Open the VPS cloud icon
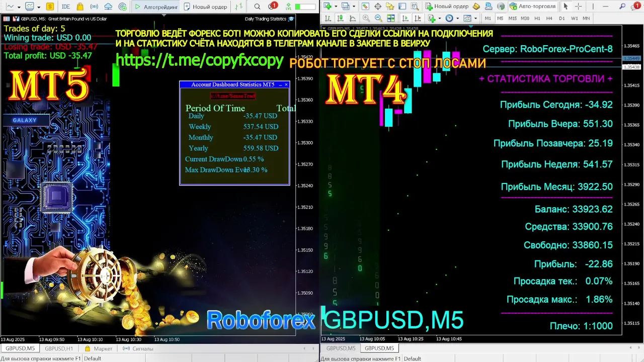This screenshot has height=362, width=644. [x=108, y=7]
